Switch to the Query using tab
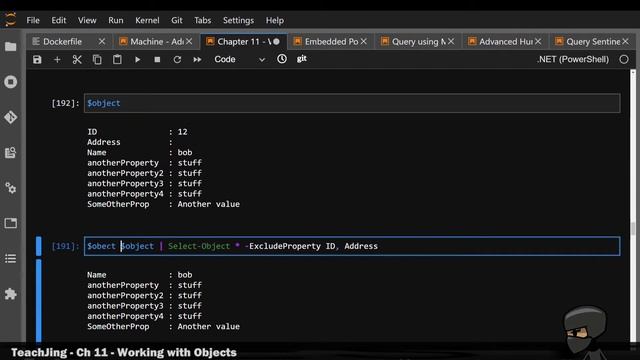The height and width of the screenshot is (360, 640). (x=418, y=42)
